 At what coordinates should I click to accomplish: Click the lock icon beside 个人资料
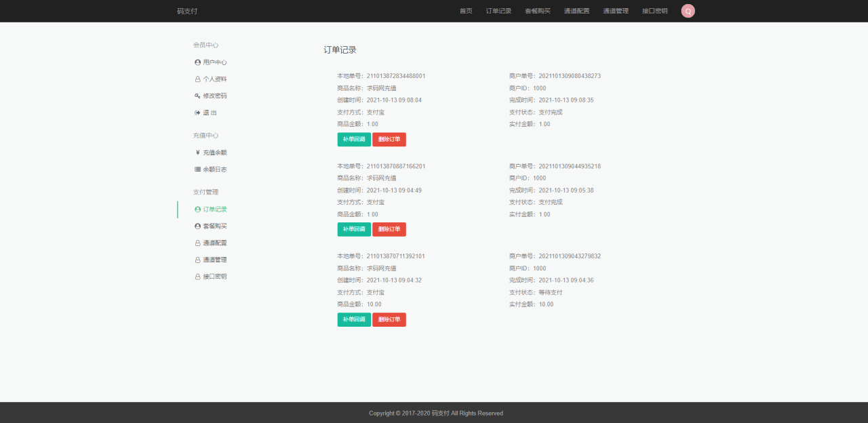coord(197,79)
